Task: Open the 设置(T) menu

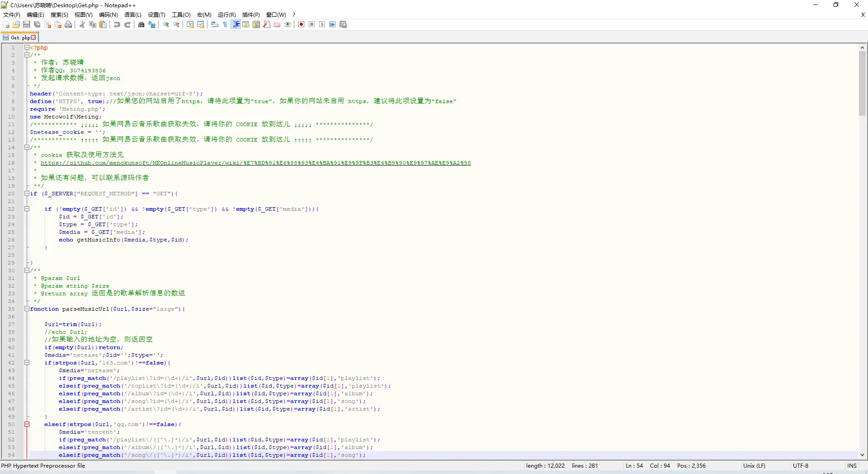Action: [x=156, y=15]
